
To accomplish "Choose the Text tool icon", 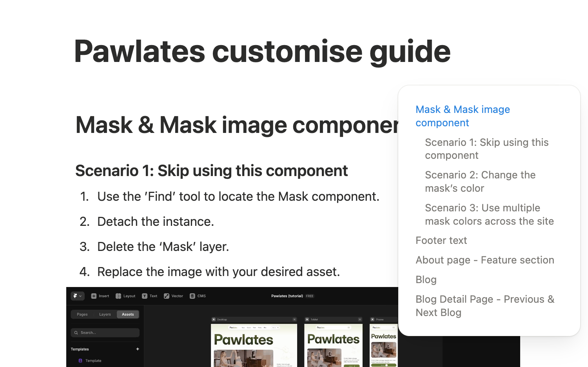I will pyautogui.click(x=145, y=296).
